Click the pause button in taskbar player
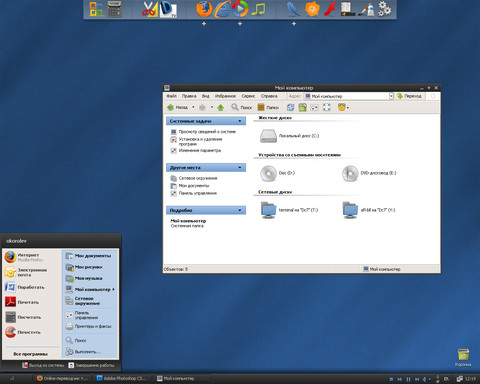The width and height of the screenshot is (480, 384). [408, 379]
